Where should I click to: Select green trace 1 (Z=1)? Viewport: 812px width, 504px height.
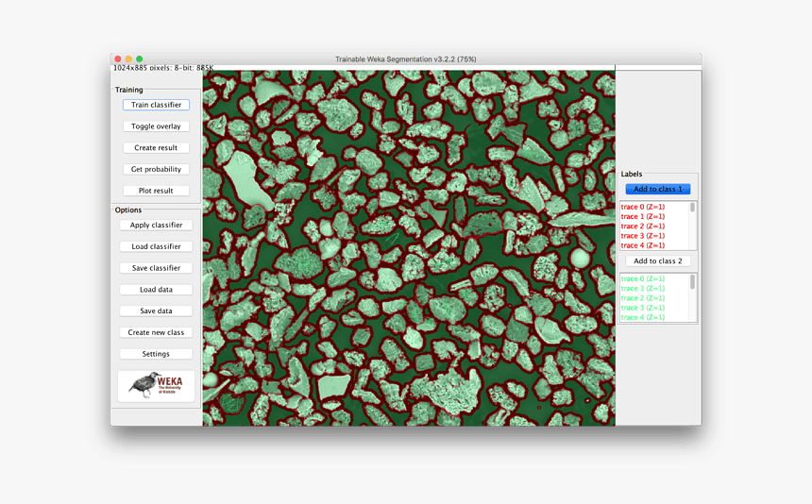point(643,288)
